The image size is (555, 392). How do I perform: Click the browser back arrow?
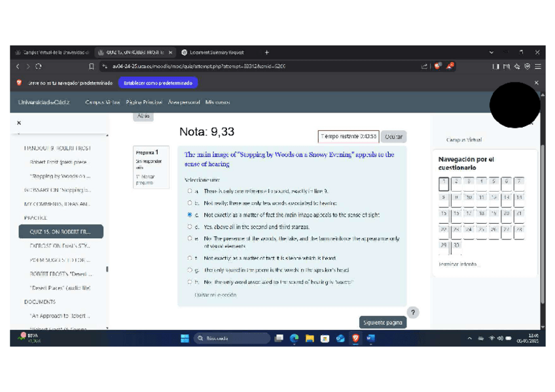[19, 66]
